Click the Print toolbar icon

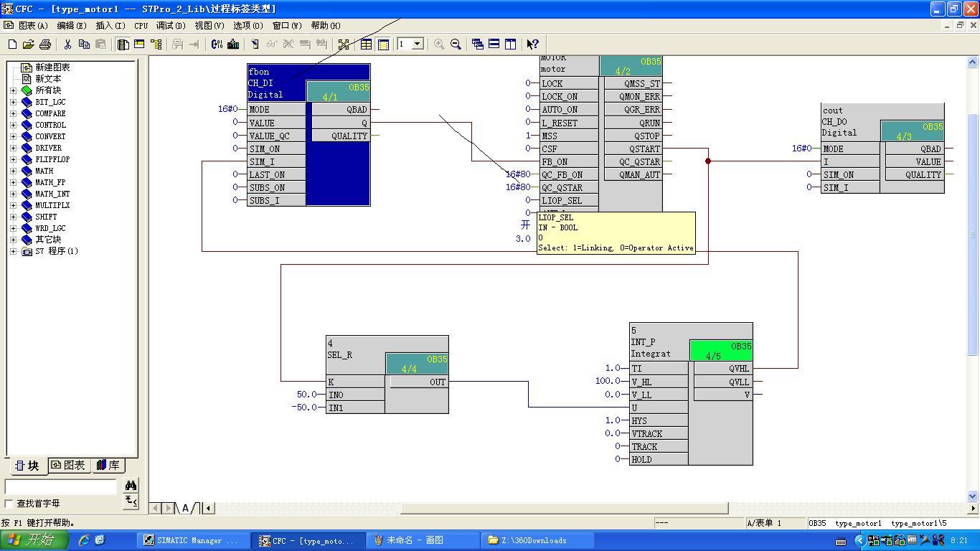tap(45, 44)
